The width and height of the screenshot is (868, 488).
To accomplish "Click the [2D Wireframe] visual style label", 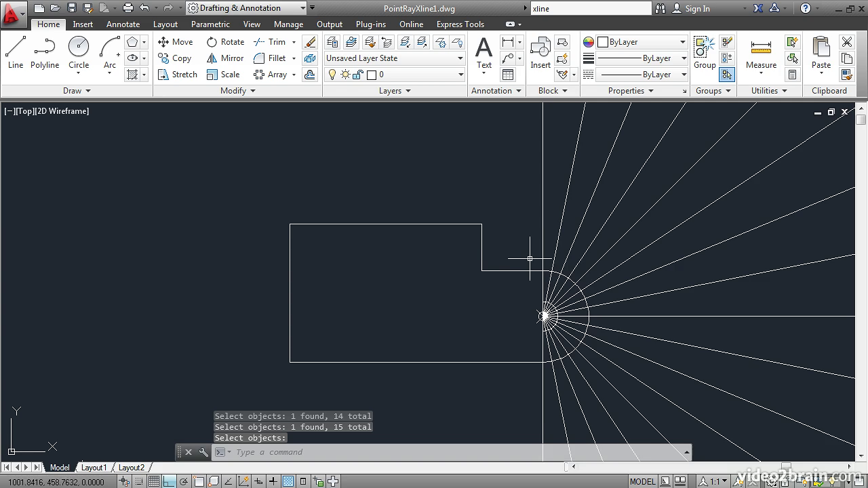I will [62, 111].
